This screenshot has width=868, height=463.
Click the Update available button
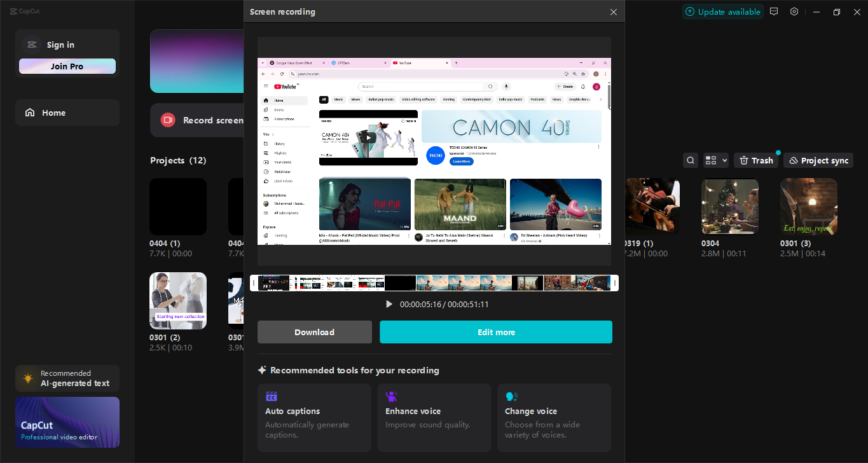[x=723, y=11]
